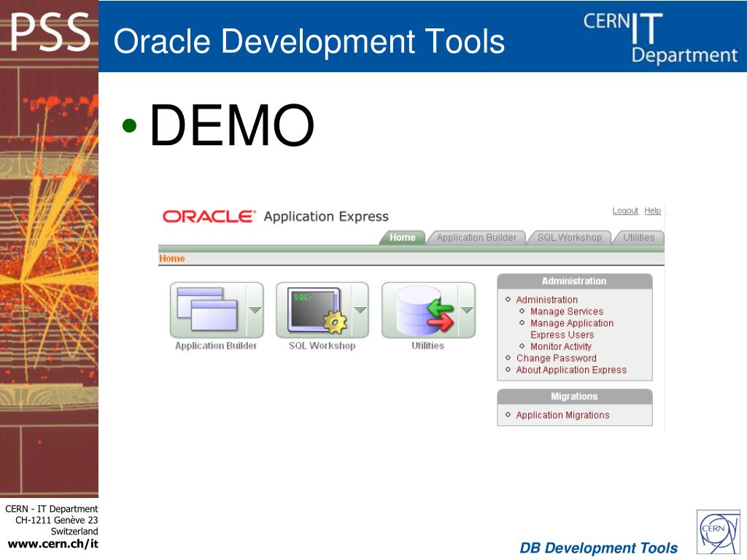
Task: Switch to the Utilities tab
Action: pyautogui.click(x=638, y=238)
